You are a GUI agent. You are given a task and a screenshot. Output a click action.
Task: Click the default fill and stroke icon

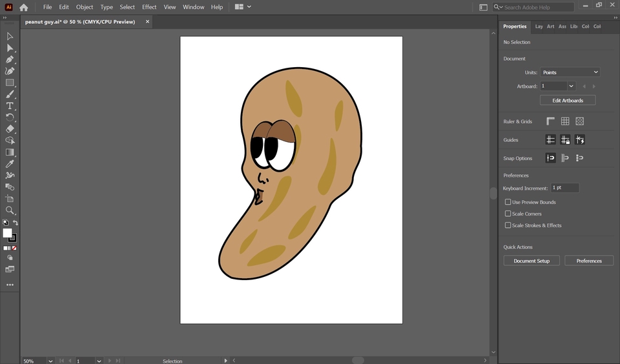click(6, 223)
